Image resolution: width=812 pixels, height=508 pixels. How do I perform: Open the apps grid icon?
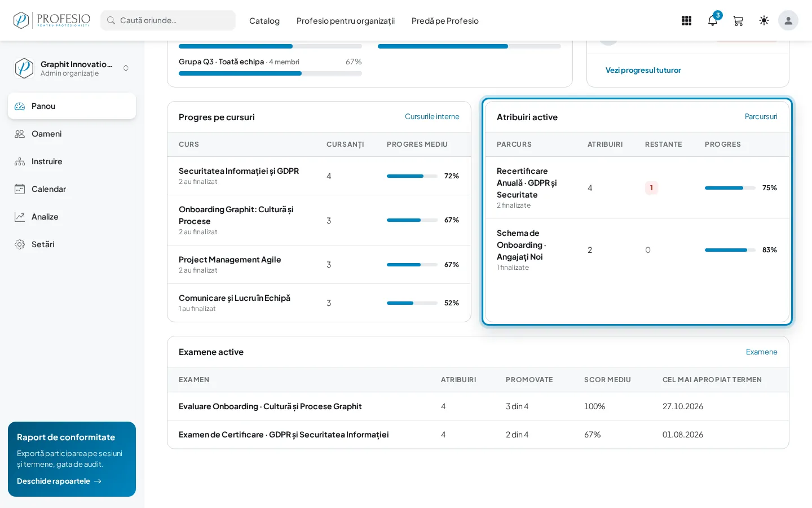pos(686,21)
